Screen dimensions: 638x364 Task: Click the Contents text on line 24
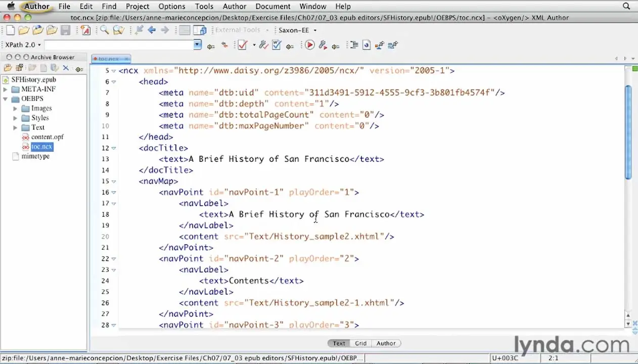coord(249,281)
